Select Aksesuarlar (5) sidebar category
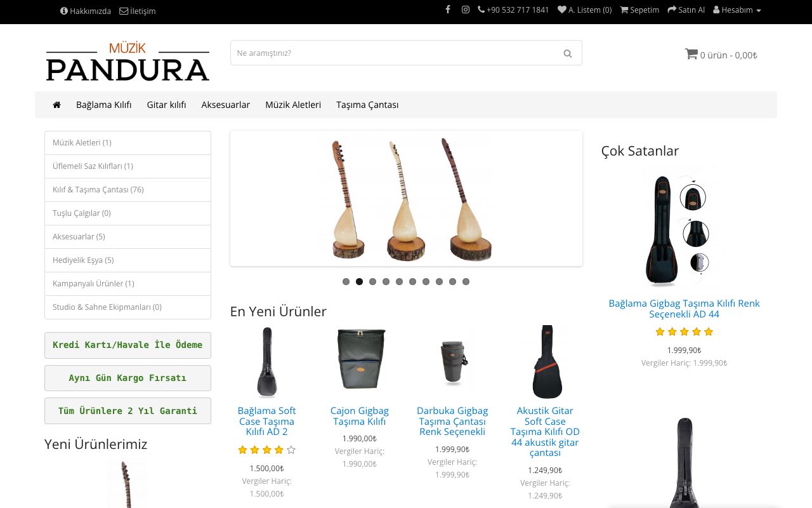This screenshot has width=812, height=508. (128, 237)
